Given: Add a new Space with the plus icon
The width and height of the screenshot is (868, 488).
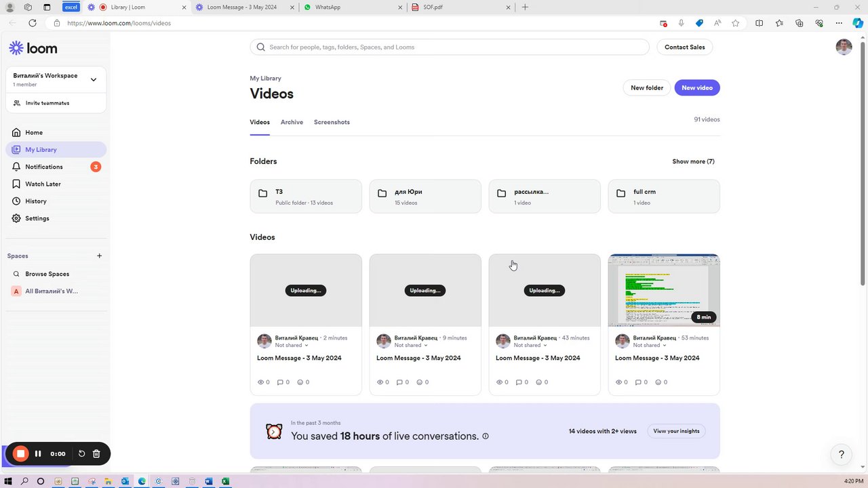Looking at the screenshot, I should point(99,256).
